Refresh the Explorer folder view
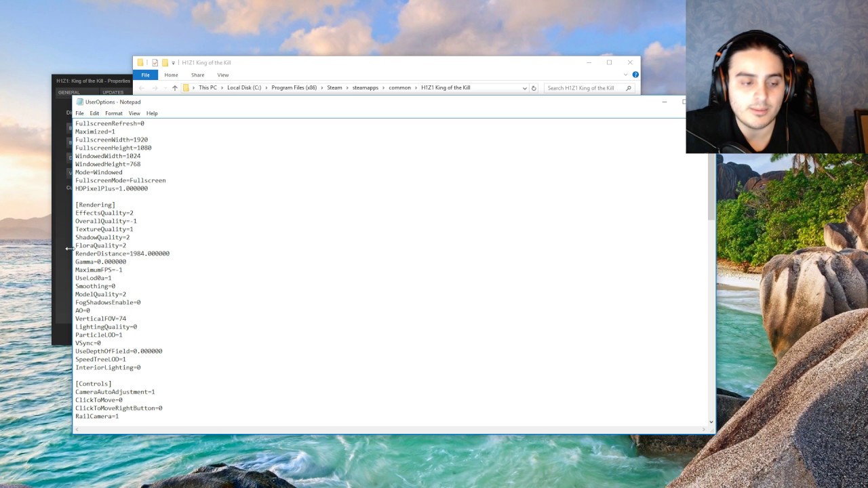The image size is (868, 488). pyautogui.click(x=534, y=88)
